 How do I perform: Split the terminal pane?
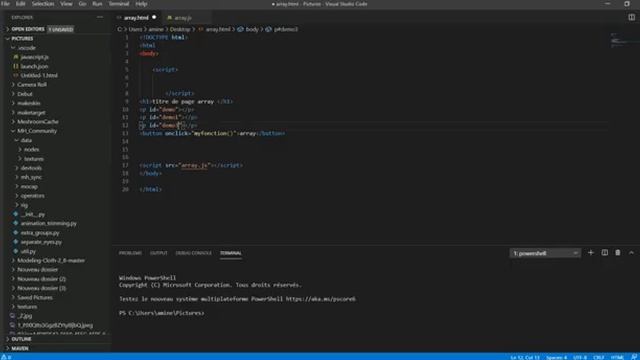(x=604, y=253)
